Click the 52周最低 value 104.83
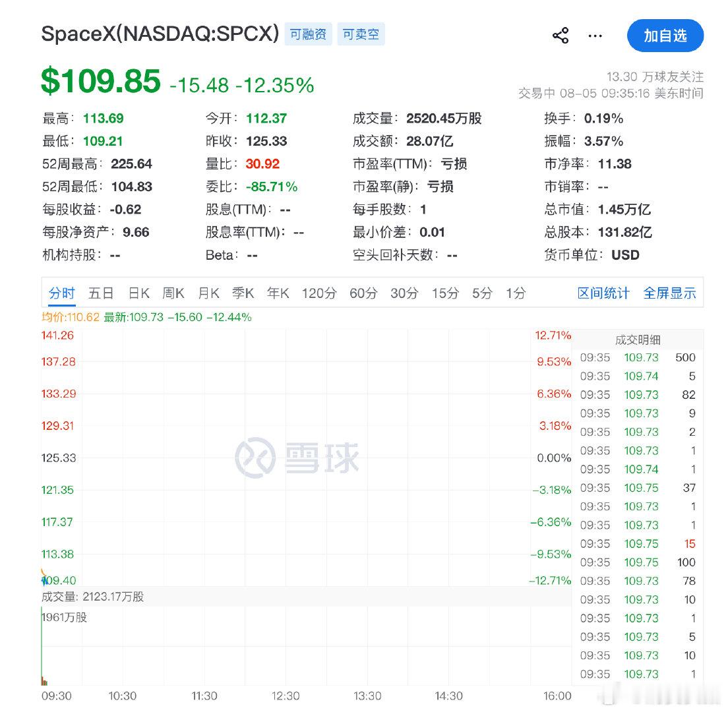The image size is (728, 712). 132,187
